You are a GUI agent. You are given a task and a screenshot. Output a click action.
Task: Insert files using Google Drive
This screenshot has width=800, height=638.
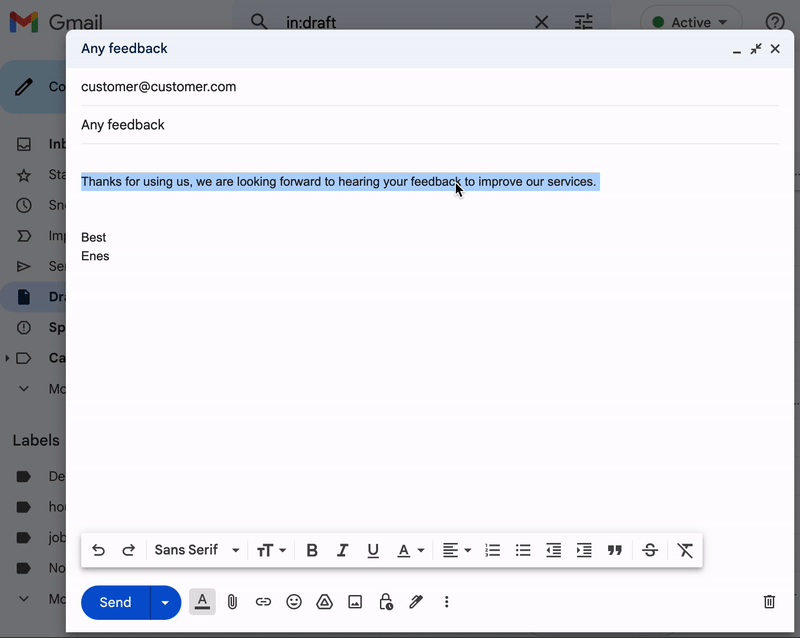324,602
